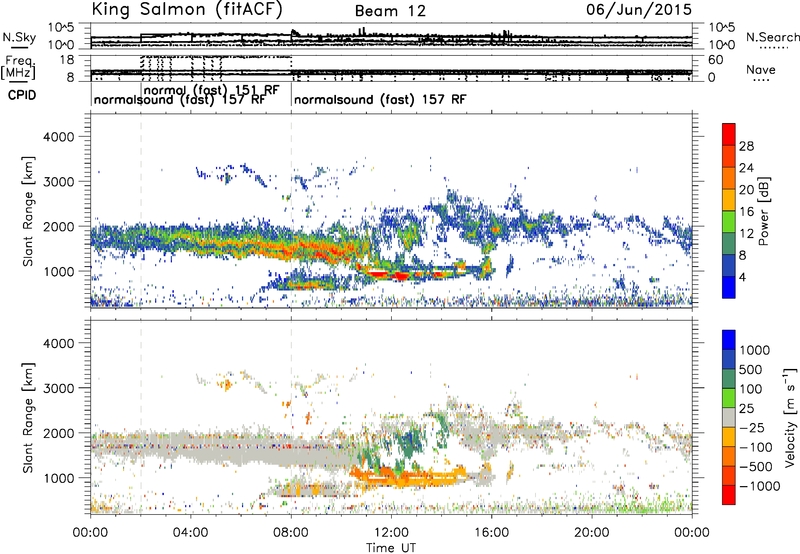Select the '08:00' time tick label
Viewport: 800px width, 554px height.
[291, 533]
